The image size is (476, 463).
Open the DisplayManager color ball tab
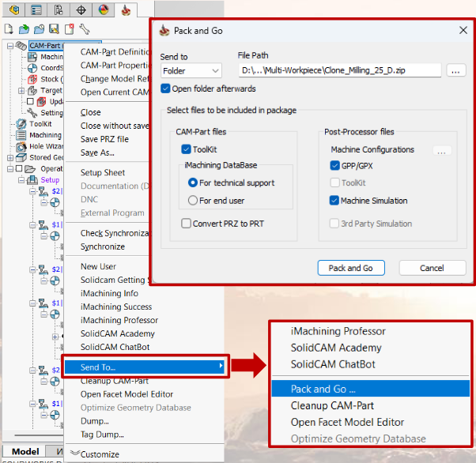tap(104, 10)
